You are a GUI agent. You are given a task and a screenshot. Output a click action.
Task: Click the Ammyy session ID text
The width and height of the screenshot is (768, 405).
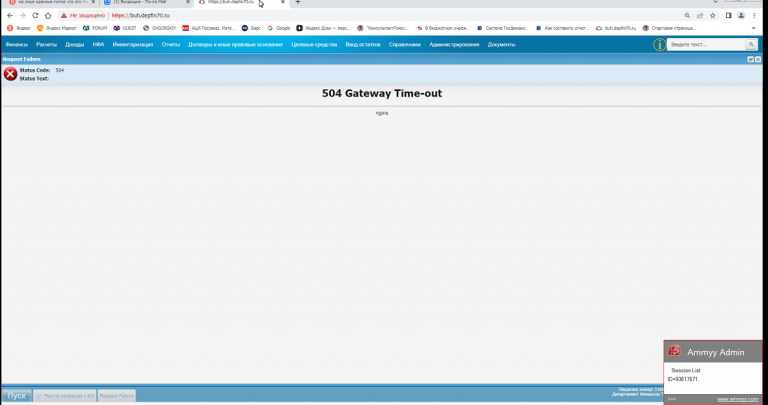(x=682, y=380)
